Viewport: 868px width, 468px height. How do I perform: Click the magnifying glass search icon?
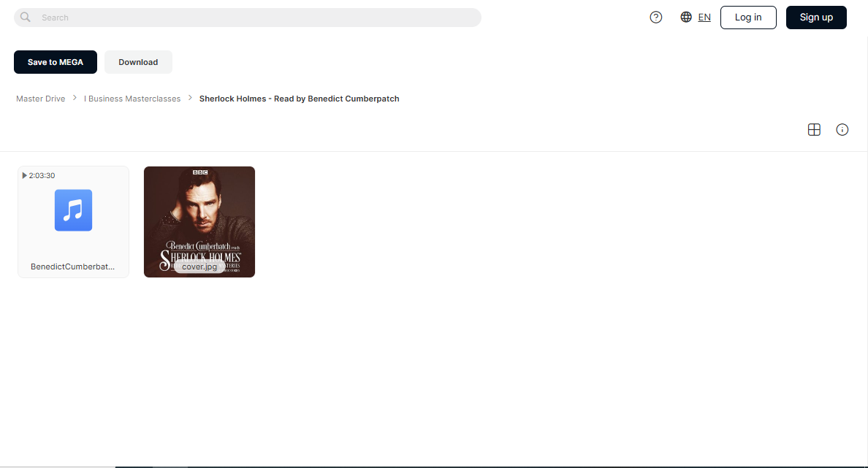26,17
